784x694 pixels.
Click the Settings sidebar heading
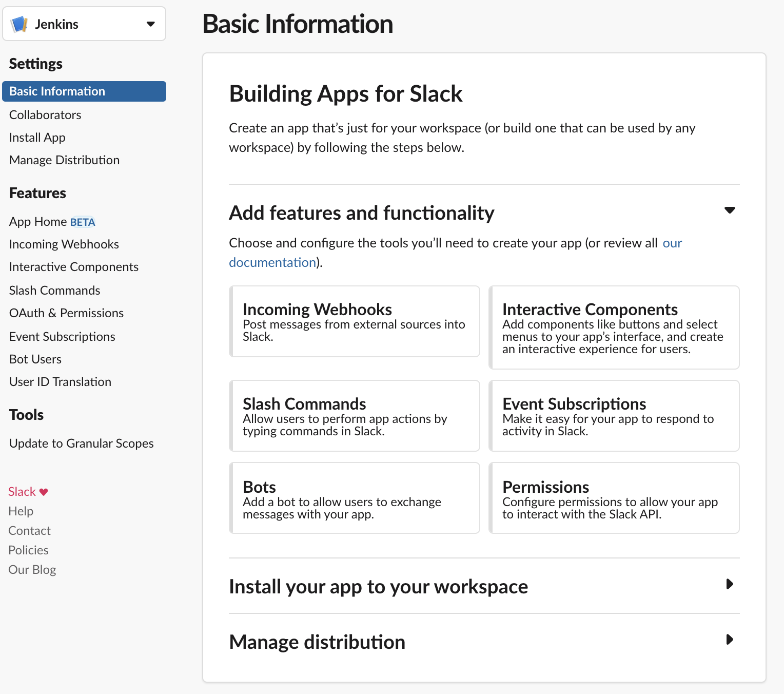click(36, 64)
